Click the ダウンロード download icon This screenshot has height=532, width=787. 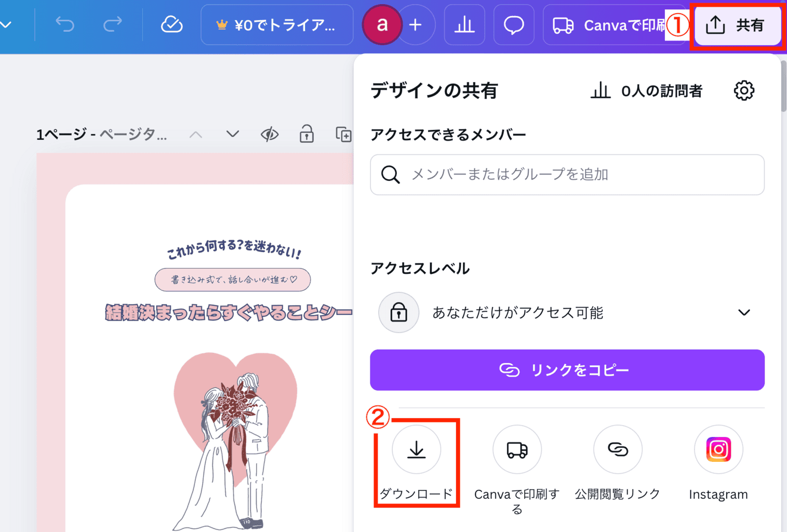[416, 450]
